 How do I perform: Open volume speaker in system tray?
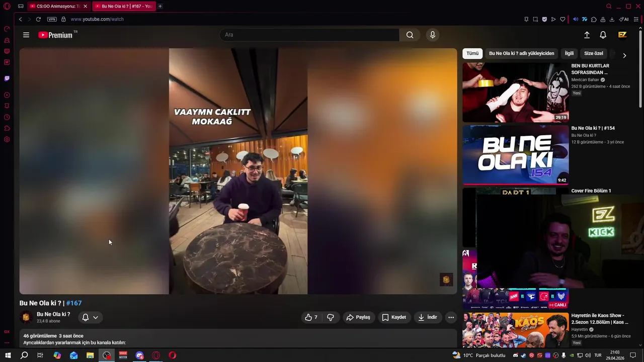pos(588,355)
